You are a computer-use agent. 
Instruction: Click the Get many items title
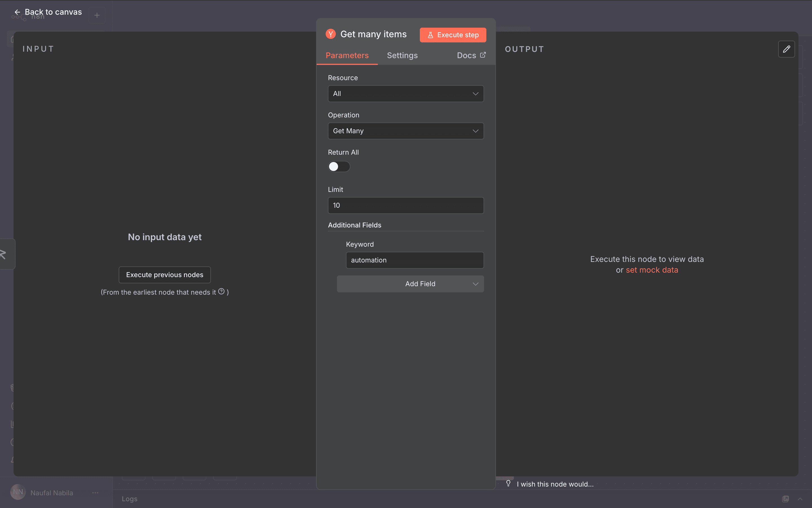point(373,34)
